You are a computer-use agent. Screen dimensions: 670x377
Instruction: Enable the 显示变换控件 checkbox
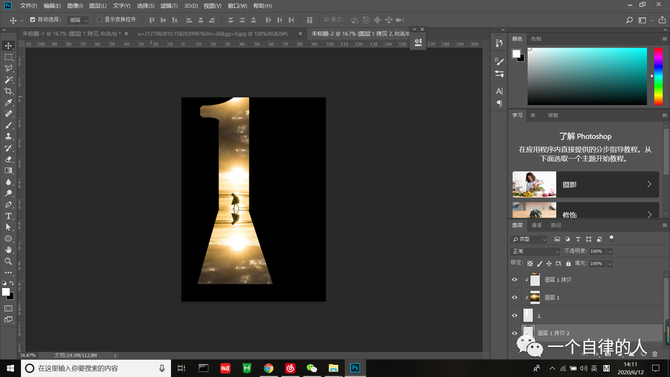(100, 20)
